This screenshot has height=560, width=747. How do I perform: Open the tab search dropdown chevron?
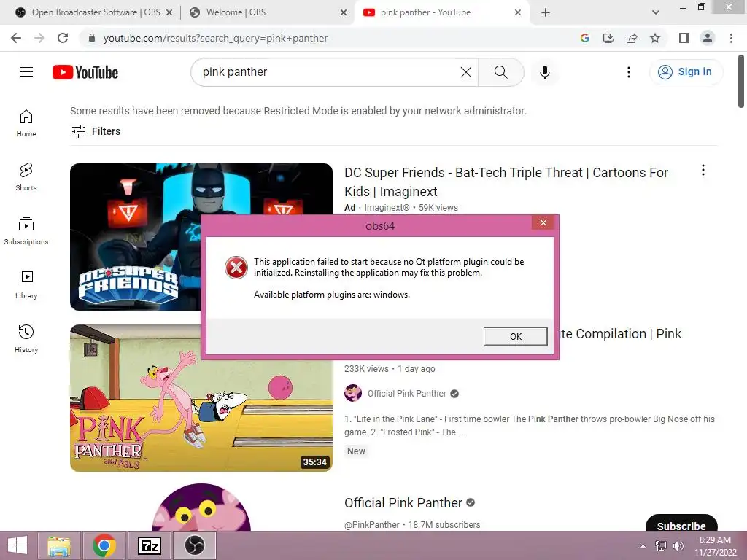point(656,12)
